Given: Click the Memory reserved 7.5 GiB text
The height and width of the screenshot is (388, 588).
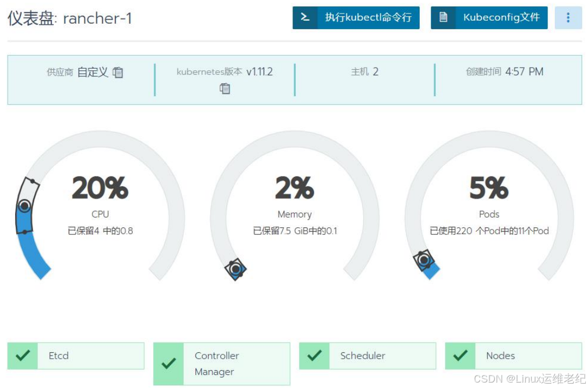Looking at the screenshot, I should [295, 231].
